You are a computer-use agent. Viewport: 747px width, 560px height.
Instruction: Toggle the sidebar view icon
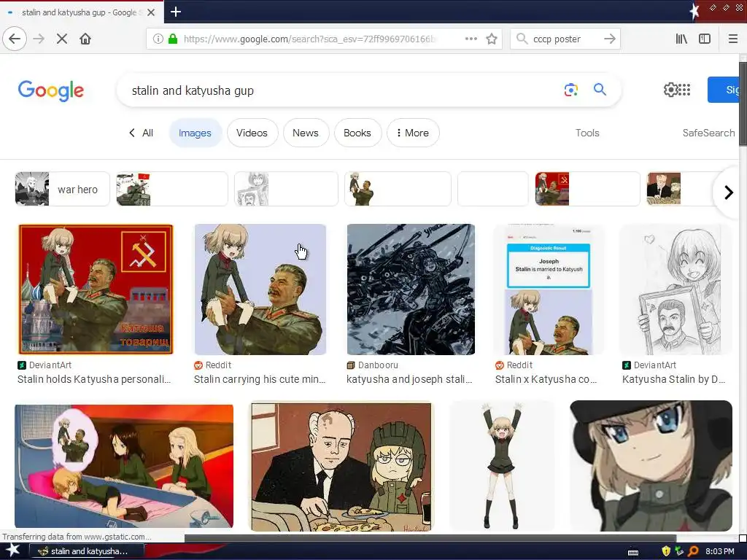pos(705,39)
